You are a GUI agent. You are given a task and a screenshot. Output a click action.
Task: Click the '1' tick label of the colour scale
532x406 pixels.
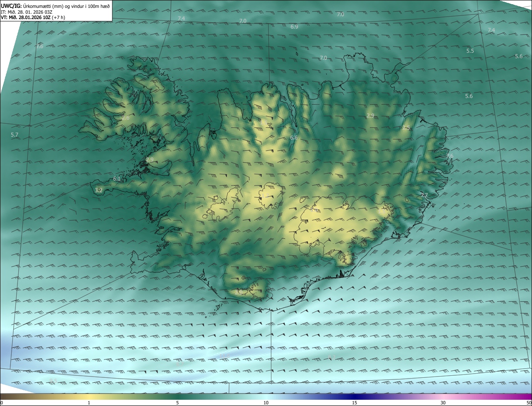(x=89, y=403)
